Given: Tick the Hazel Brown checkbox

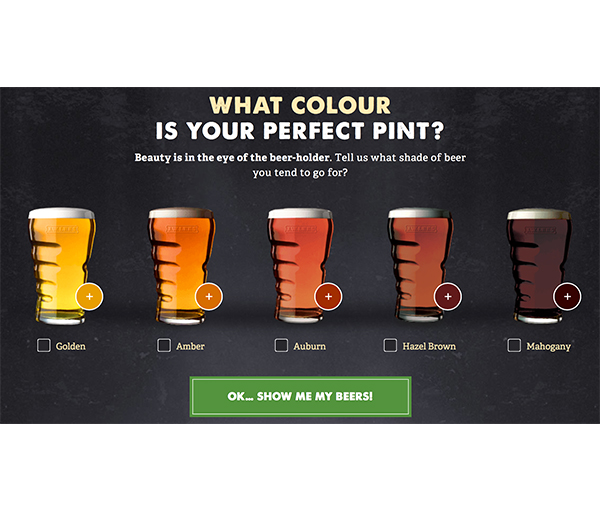Looking at the screenshot, I should (x=390, y=345).
